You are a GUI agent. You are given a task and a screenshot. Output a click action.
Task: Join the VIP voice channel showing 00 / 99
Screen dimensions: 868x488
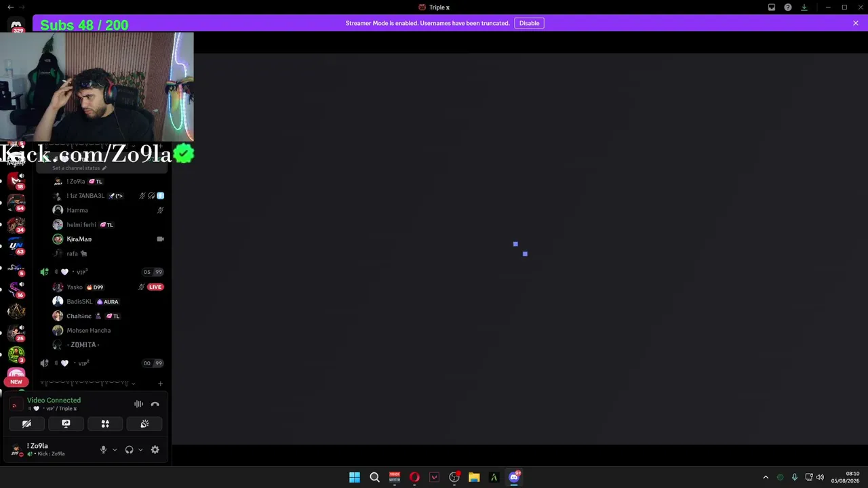pos(102,363)
